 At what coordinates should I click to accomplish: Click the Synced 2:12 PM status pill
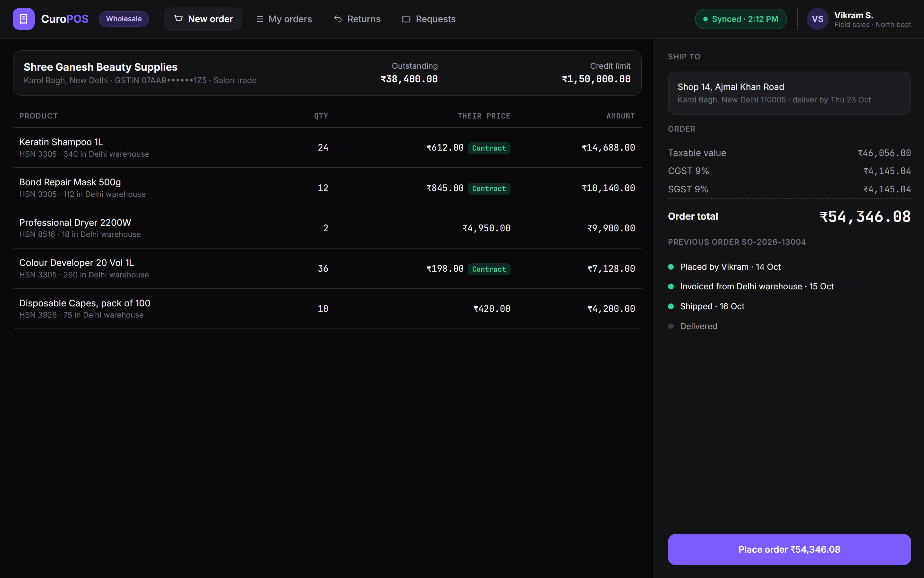click(x=740, y=19)
